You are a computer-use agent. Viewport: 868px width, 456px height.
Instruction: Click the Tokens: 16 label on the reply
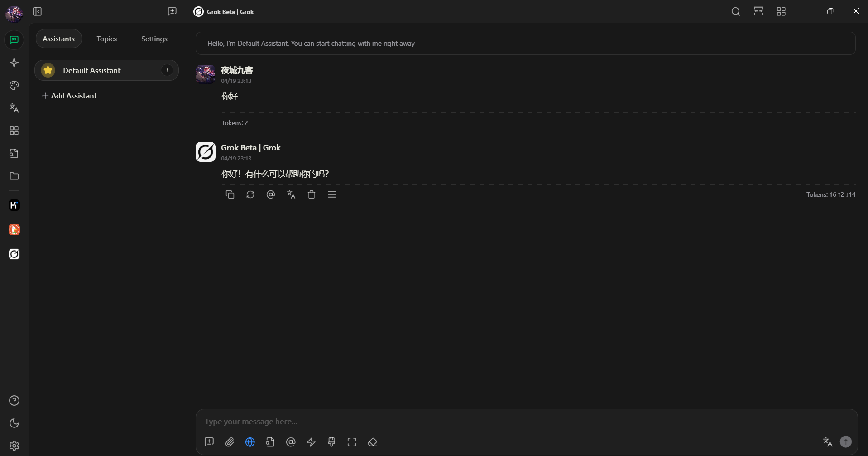(x=831, y=194)
